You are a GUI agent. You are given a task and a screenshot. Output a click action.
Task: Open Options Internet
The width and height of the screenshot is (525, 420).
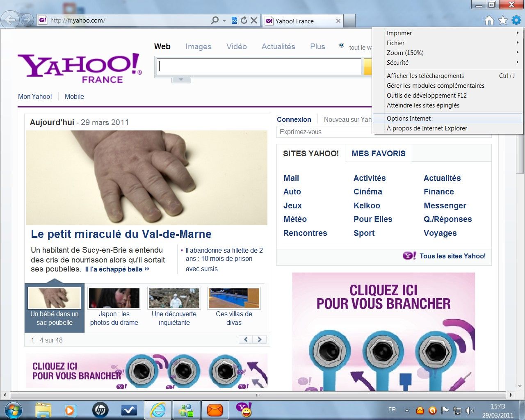pyautogui.click(x=447, y=118)
